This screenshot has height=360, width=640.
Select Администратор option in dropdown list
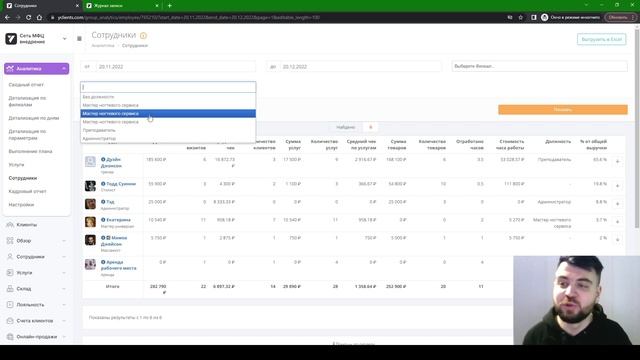coord(168,138)
